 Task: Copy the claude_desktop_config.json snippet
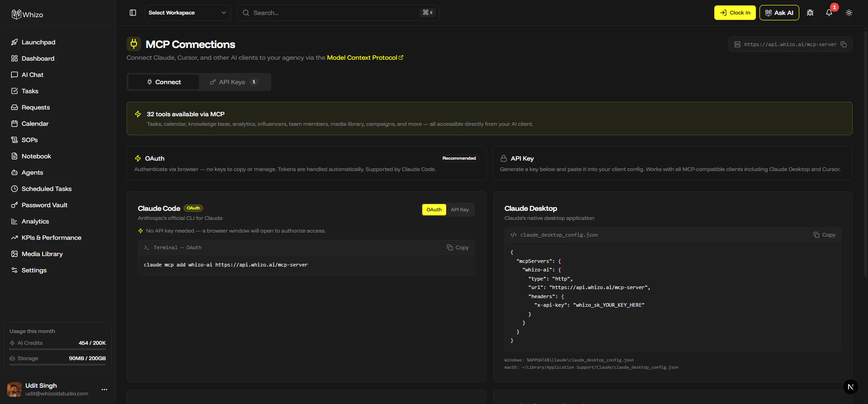tap(824, 235)
